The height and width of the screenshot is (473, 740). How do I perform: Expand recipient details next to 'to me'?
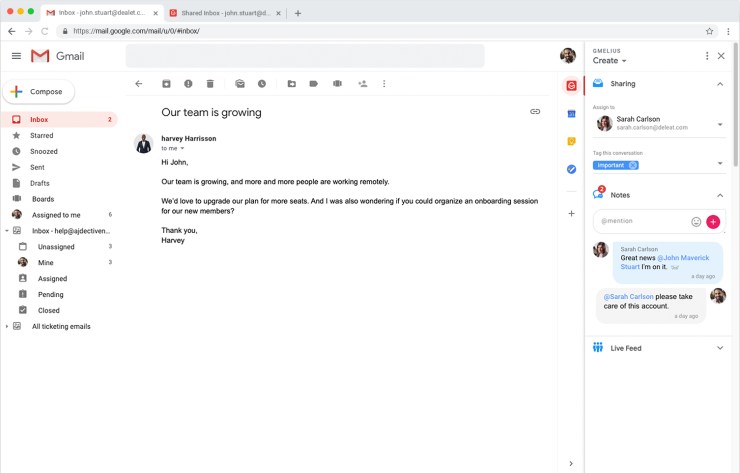(x=182, y=148)
